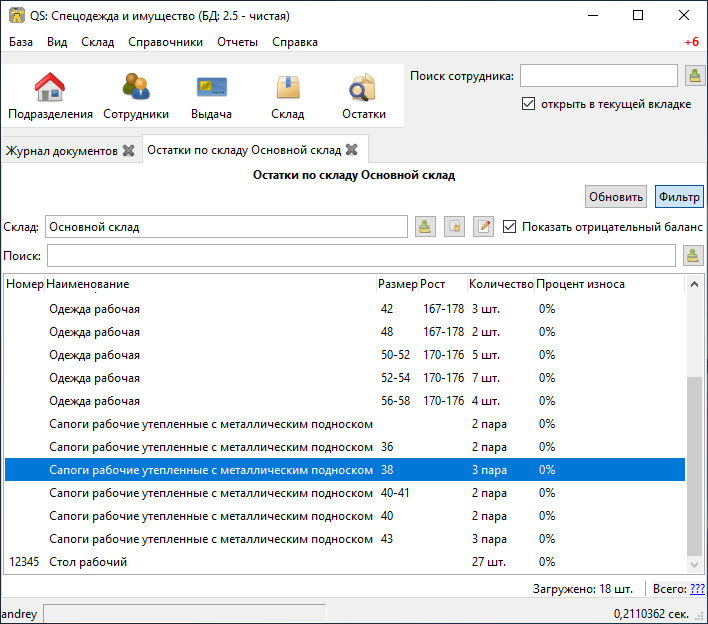Uncheck Показать отрицательный баланс

(509, 227)
